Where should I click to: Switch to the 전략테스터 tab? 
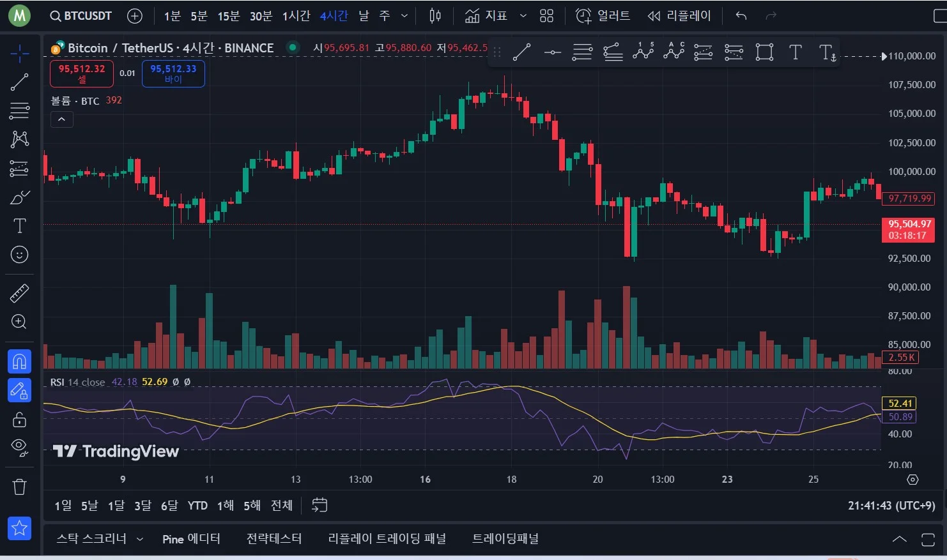(274, 539)
